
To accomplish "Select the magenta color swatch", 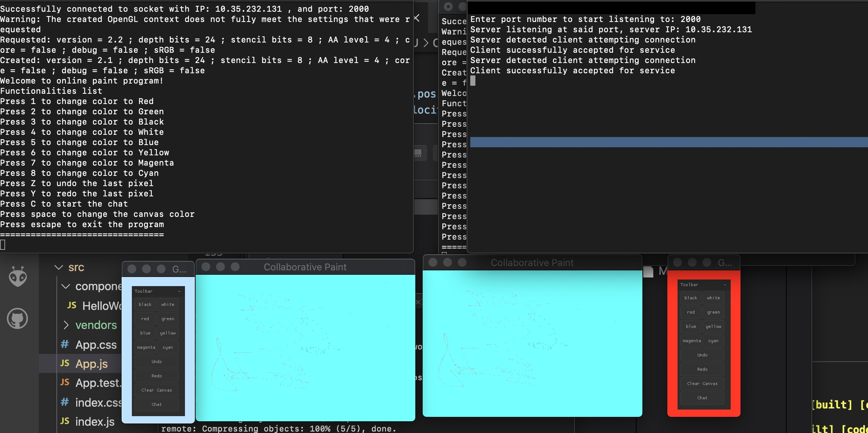I will 145,347.
